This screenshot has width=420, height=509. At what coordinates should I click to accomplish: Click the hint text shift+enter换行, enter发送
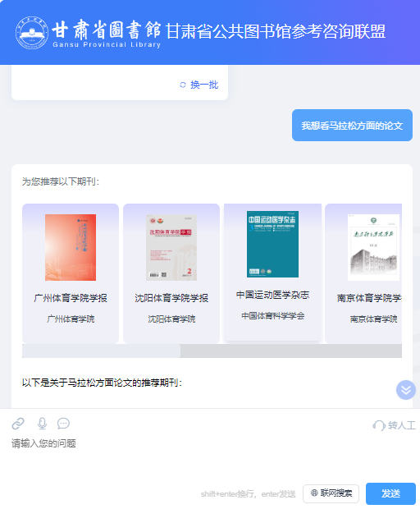click(248, 493)
